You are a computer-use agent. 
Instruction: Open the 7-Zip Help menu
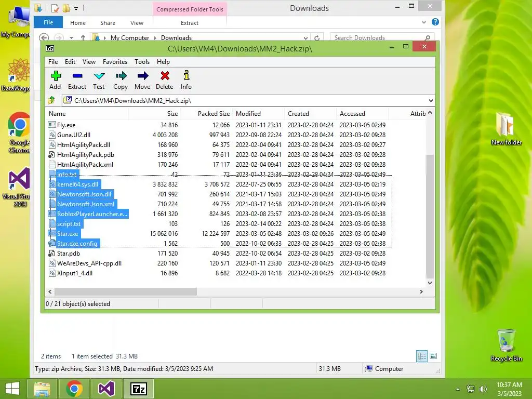pyautogui.click(x=163, y=62)
